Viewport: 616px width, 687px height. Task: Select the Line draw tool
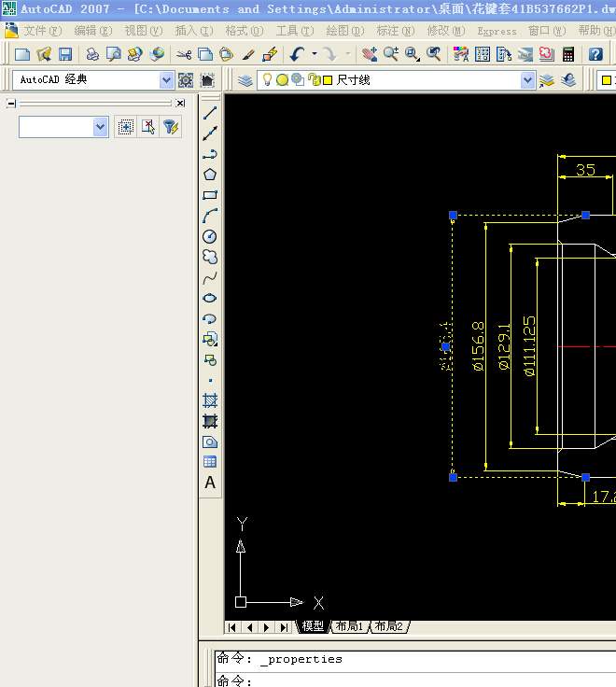pyautogui.click(x=210, y=113)
